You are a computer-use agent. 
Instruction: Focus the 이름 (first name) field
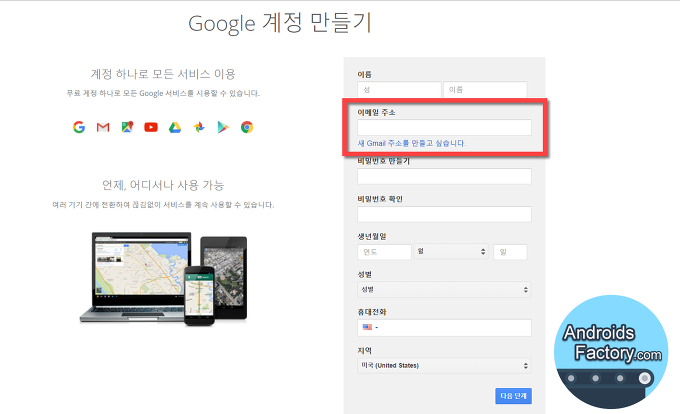click(485, 89)
